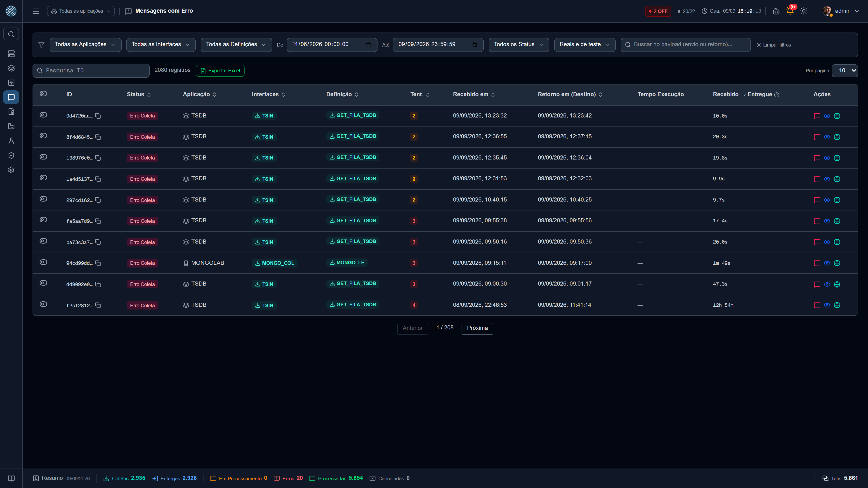
Task: Click the Pesquisa ID input field
Action: [x=91, y=71]
